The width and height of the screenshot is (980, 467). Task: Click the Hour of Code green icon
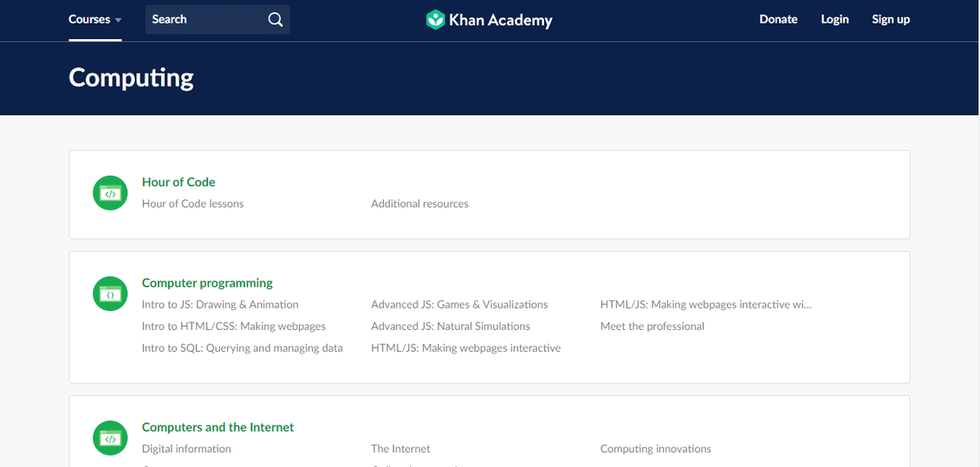[x=110, y=193]
